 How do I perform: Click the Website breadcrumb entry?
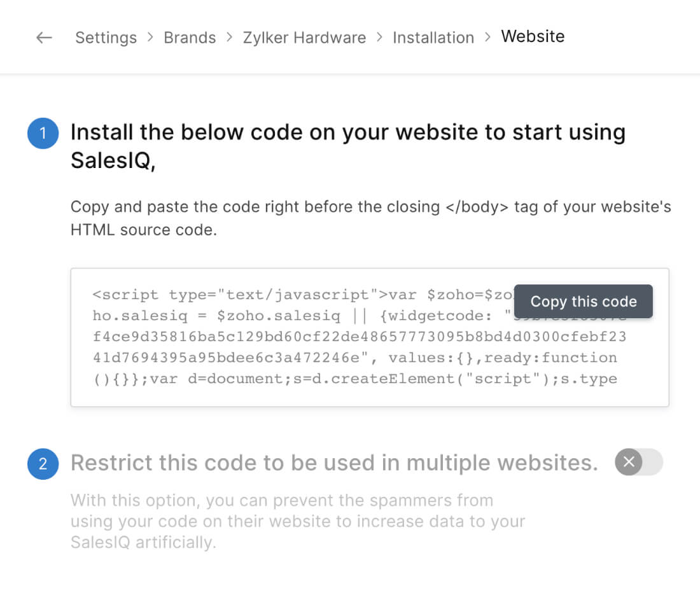[533, 36]
